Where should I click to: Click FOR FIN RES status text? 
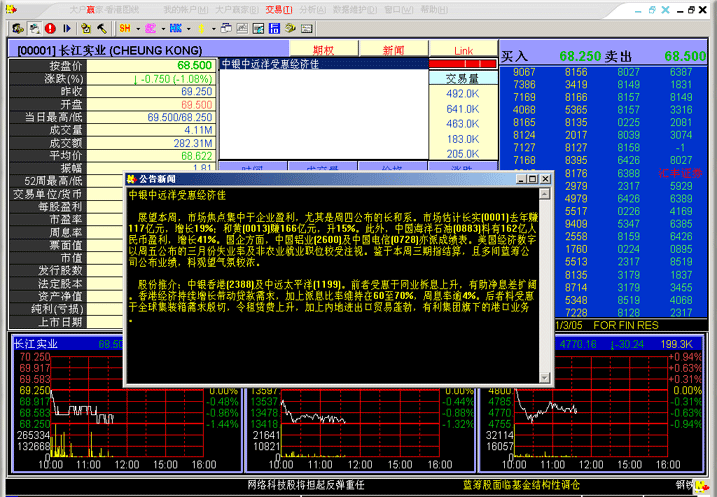point(626,325)
